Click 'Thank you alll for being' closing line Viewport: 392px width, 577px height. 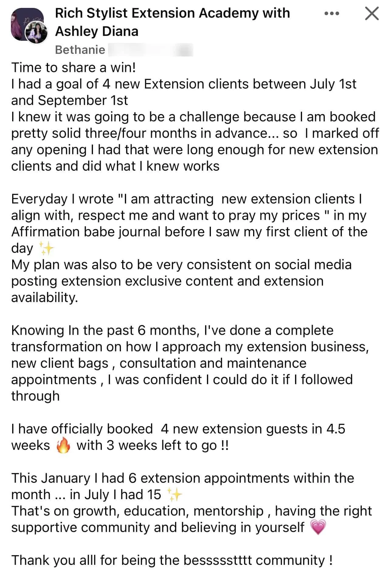172,560
